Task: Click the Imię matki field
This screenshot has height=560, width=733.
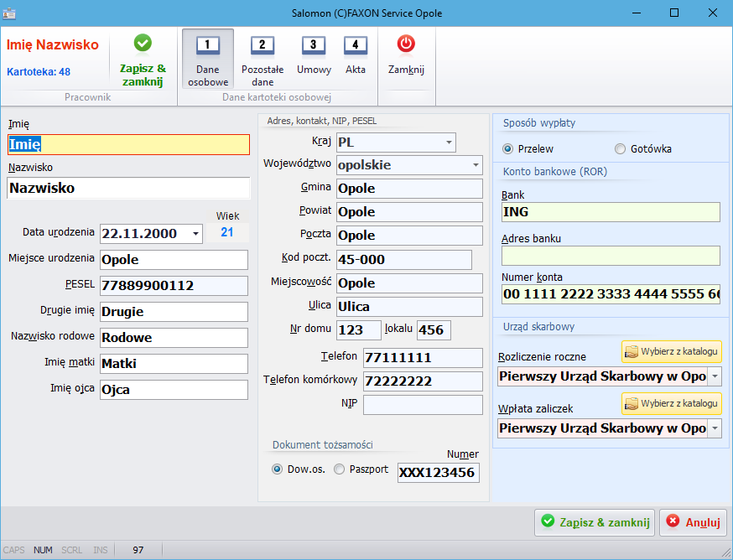Action: tap(174, 364)
